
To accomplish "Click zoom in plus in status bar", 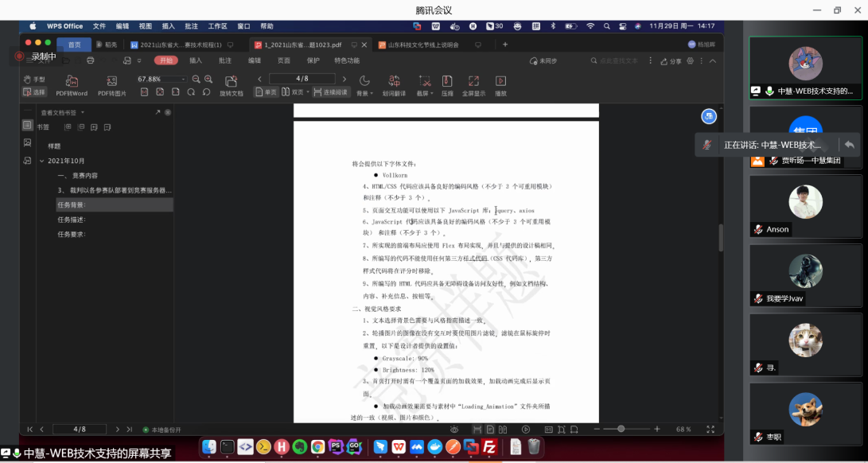I will coord(657,430).
